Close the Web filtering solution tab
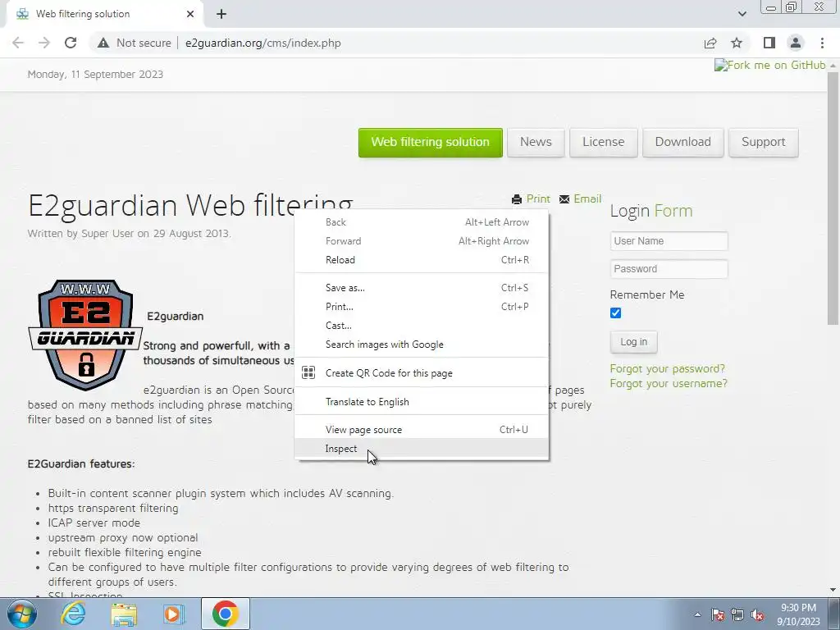Viewport: 840px width, 630px height. pos(190,14)
